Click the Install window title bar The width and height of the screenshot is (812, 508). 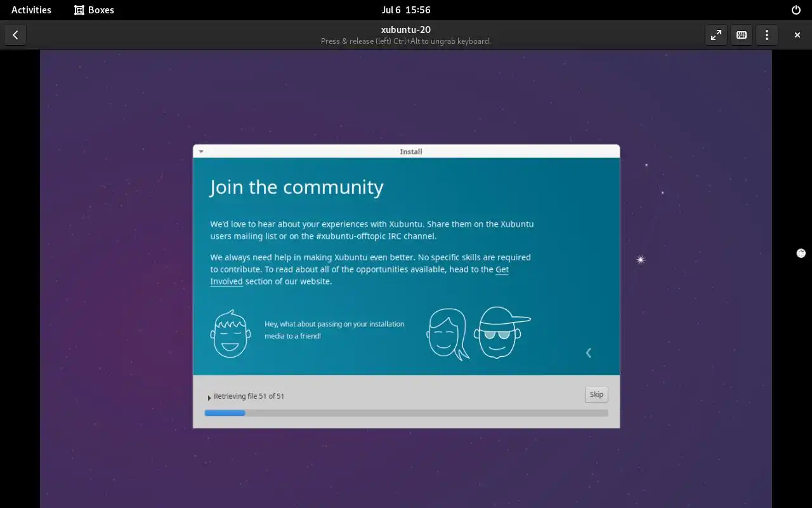tap(406, 151)
